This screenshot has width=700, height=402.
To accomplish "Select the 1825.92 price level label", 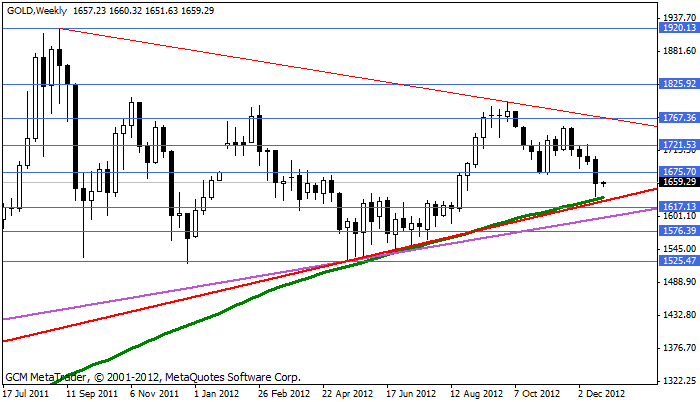I will (x=678, y=86).
